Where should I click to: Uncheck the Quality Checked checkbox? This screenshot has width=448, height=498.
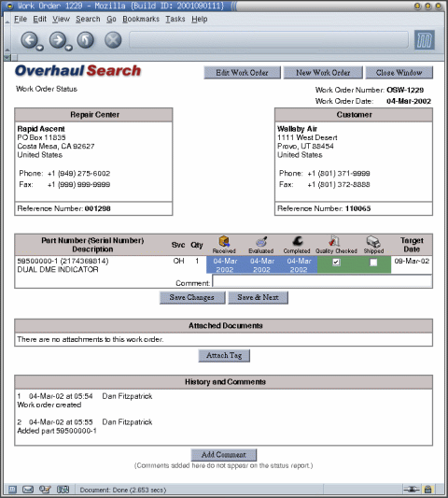[336, 263]
